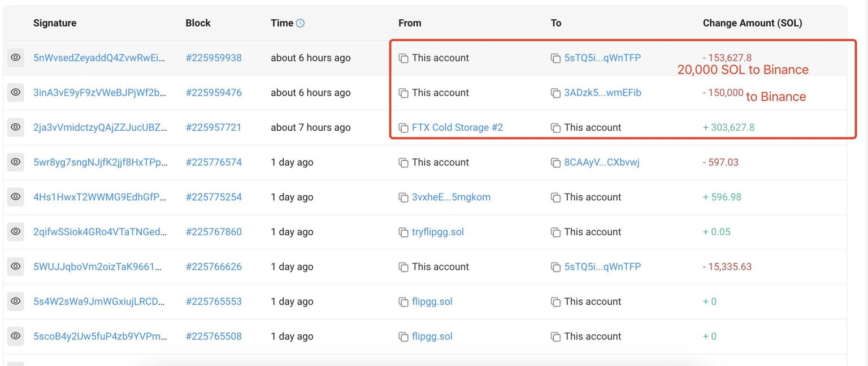Copy the flipgg.sol address
Image resolution: width=868 pixels, height=366 pixels.
pos(403,302)
